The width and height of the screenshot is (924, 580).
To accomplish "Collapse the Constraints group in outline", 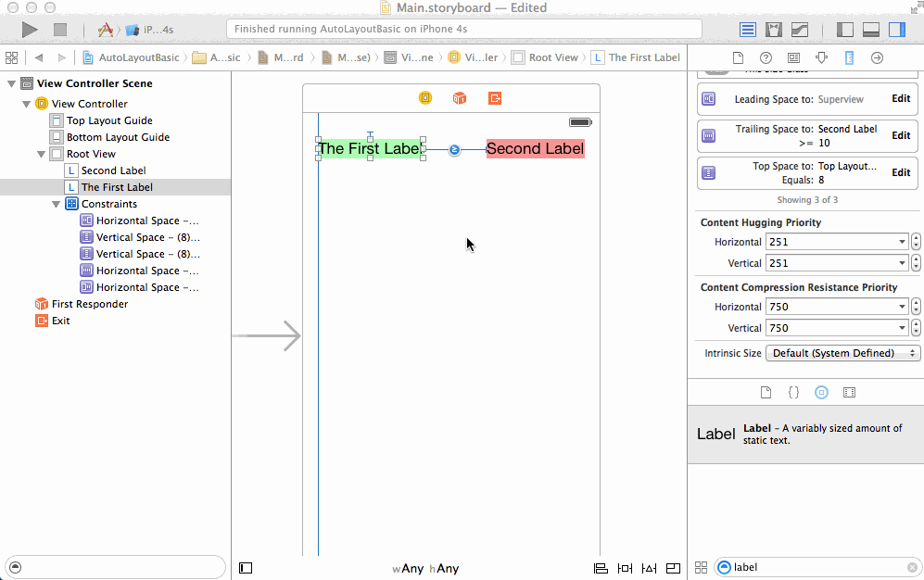I will pyautogui.click(x=56, y=204).
